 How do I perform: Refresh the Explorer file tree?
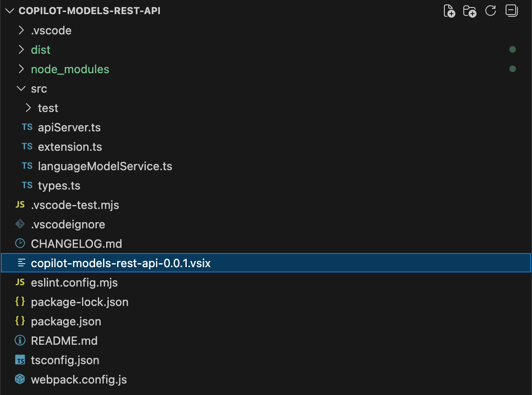coord(491,11)
